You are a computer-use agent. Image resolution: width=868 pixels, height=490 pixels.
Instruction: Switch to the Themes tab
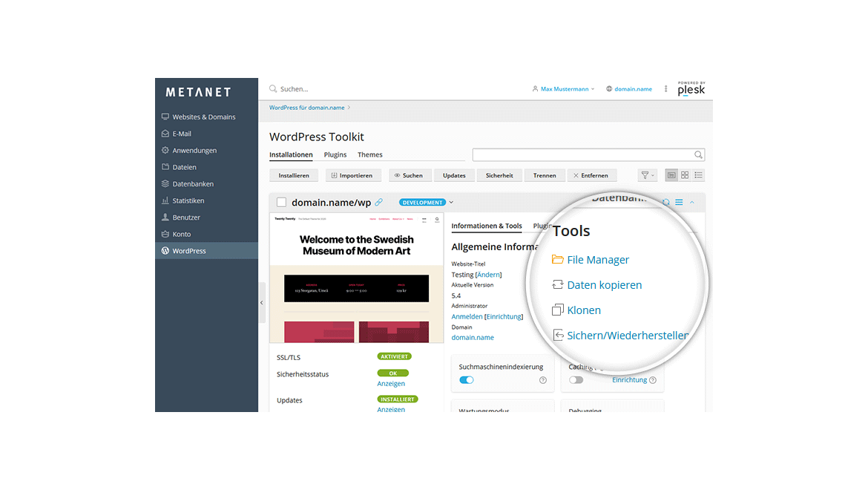[369, 155]
